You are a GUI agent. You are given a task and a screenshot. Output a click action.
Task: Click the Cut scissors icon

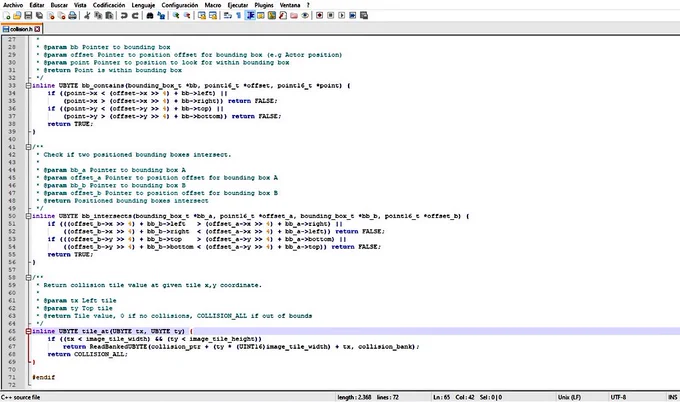click(87, 16)
